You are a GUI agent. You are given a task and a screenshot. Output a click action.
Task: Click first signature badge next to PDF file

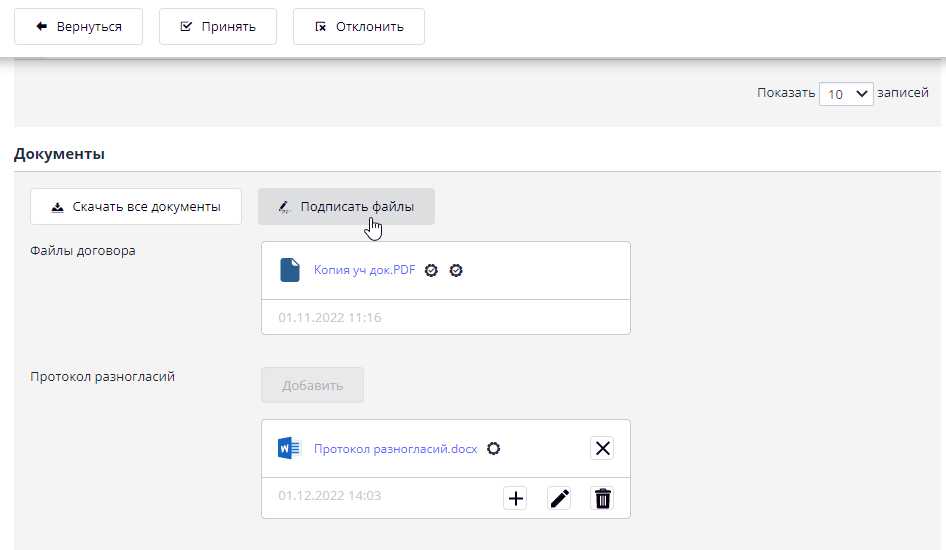coord(432,270)
